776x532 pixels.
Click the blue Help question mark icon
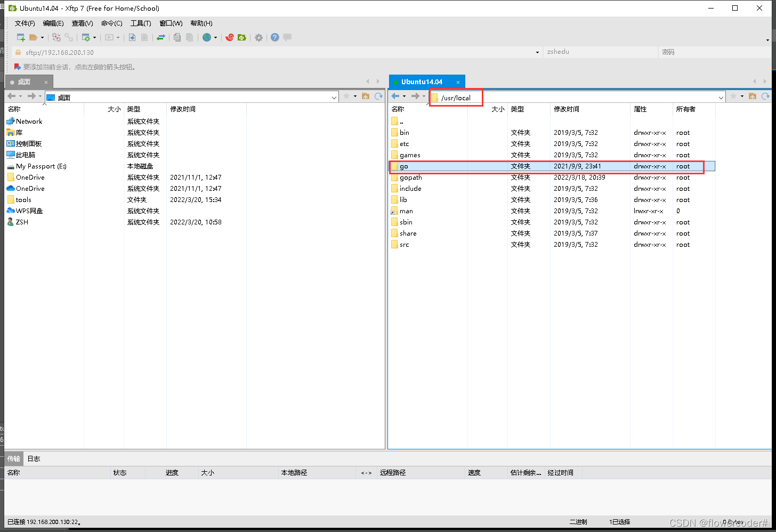pos(274,37)
